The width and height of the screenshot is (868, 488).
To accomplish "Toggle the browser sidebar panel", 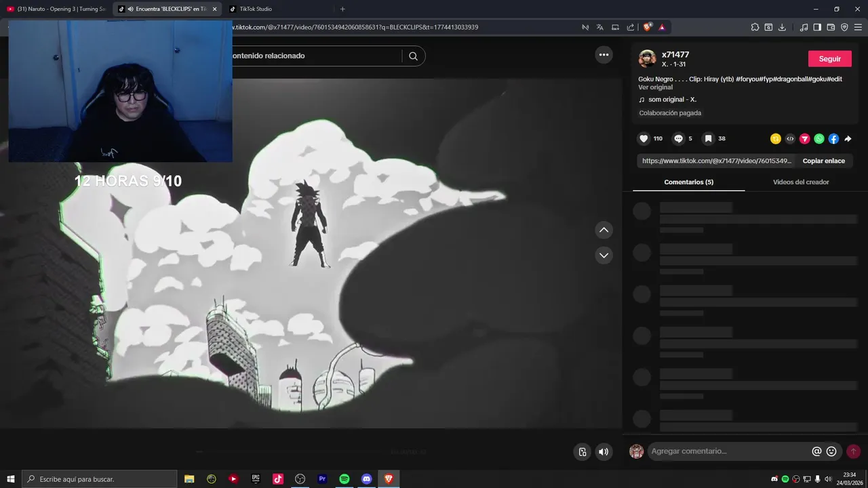I will pos(817,27).
